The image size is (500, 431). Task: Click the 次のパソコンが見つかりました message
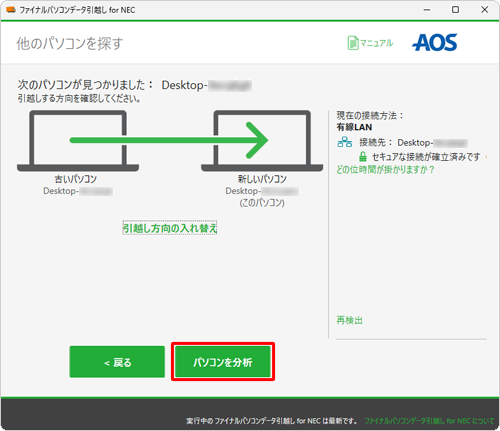pyautogui.click(x=85, y=85)
